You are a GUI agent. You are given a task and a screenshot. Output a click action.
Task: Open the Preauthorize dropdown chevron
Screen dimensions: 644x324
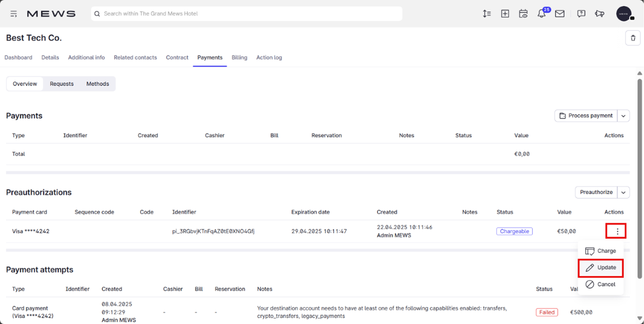pyautogui.click(x=624, y=192)
